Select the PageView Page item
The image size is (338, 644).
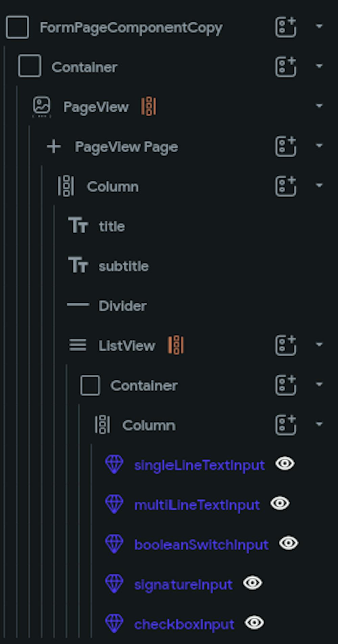126,147
